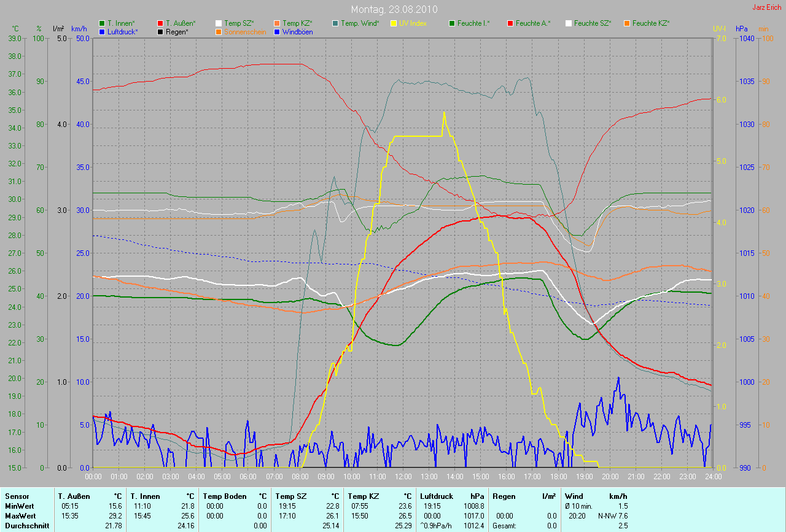Click the MaxWert row label
The height and width of the screenshot is (532, 786).
pyautogui.click(x=20, y=516)
